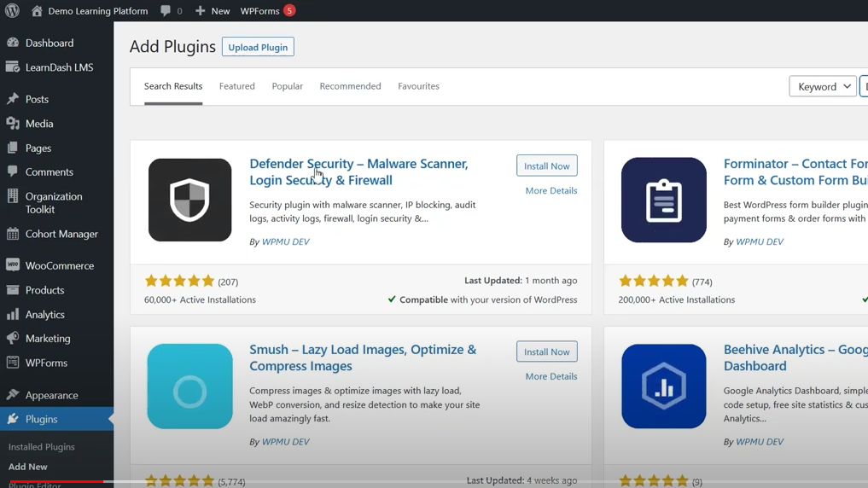Open the Smush Lazy Load Images title link
The image size is (868, 488).
[363, 357]
